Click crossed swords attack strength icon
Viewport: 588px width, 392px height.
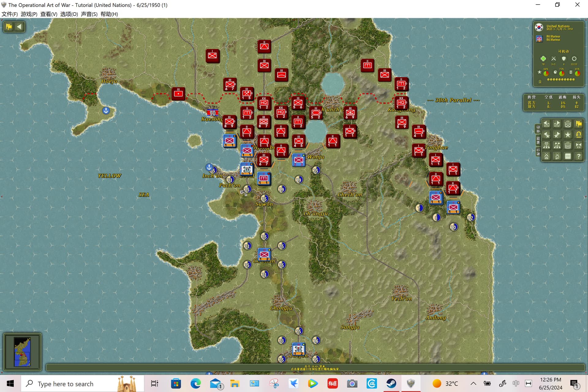click(x=553, y=58)
